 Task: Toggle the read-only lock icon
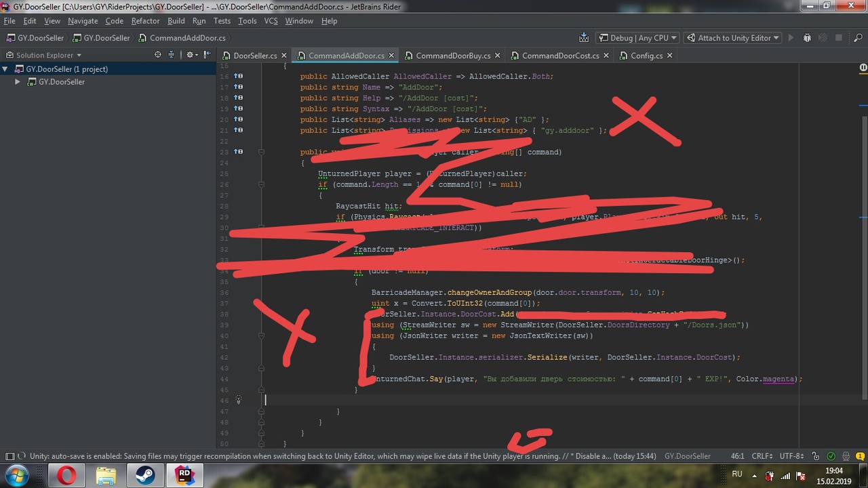[x=816, y=457]
